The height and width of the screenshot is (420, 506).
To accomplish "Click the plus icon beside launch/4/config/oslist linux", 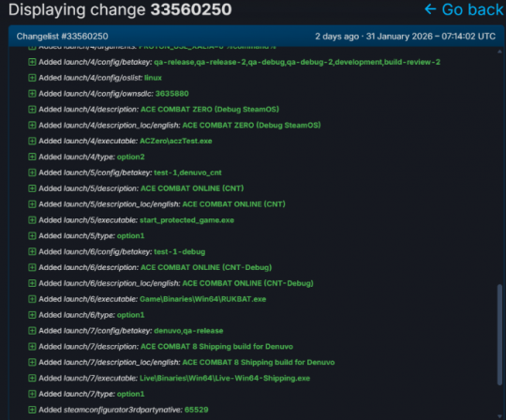I will [32, 78].
